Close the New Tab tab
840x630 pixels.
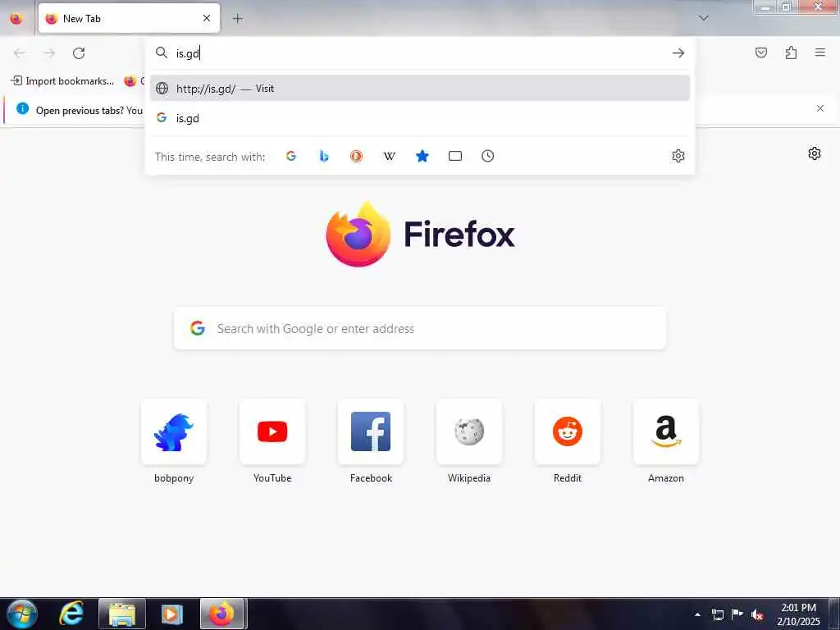207,18
